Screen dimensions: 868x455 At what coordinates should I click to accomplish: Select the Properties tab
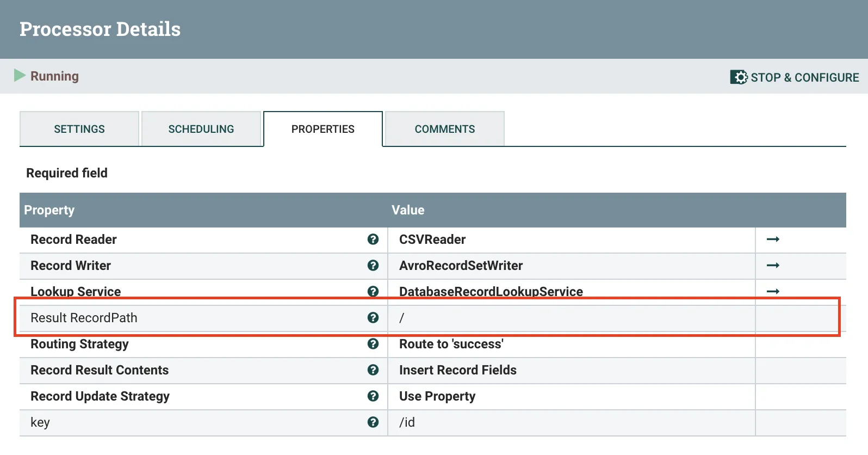coord(323,129)
